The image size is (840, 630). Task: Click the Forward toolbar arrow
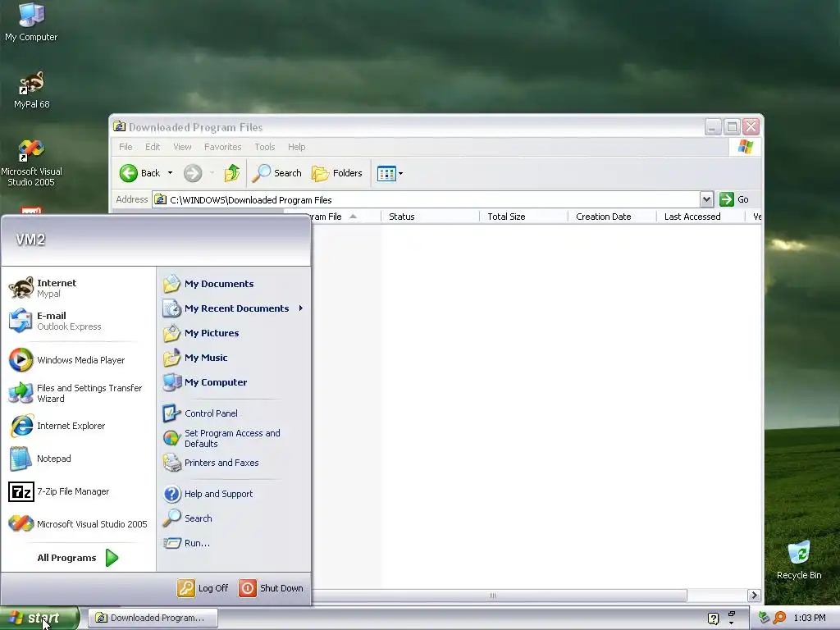(193, 173)
